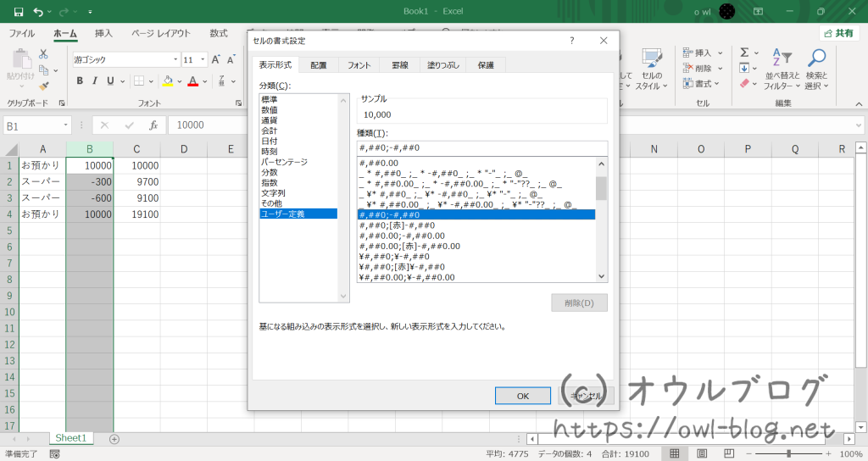Image resolution: width=868 pixels, height=461 pixels.
Task: Click the 種類 format code input field
Action: [x=481, y=147]
